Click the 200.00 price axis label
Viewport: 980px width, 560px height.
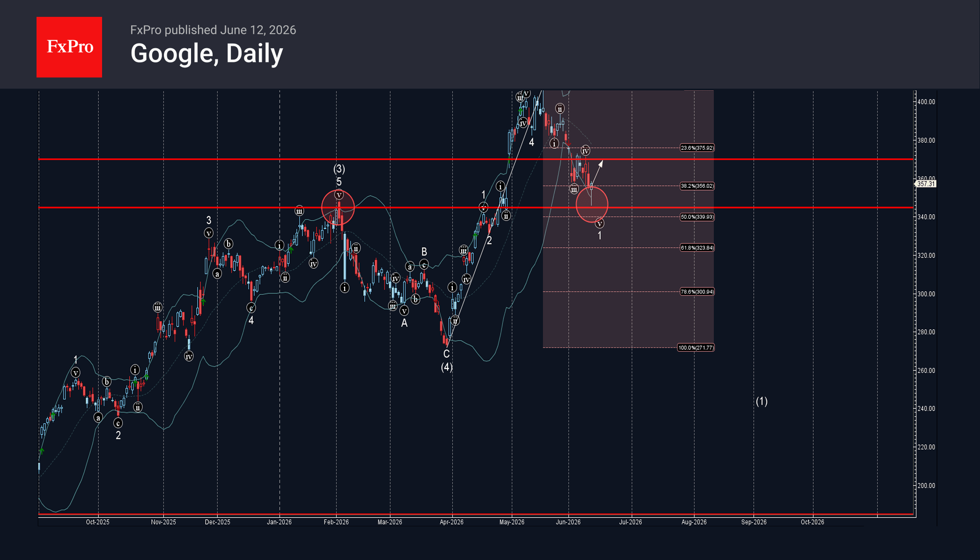(926, 486)
